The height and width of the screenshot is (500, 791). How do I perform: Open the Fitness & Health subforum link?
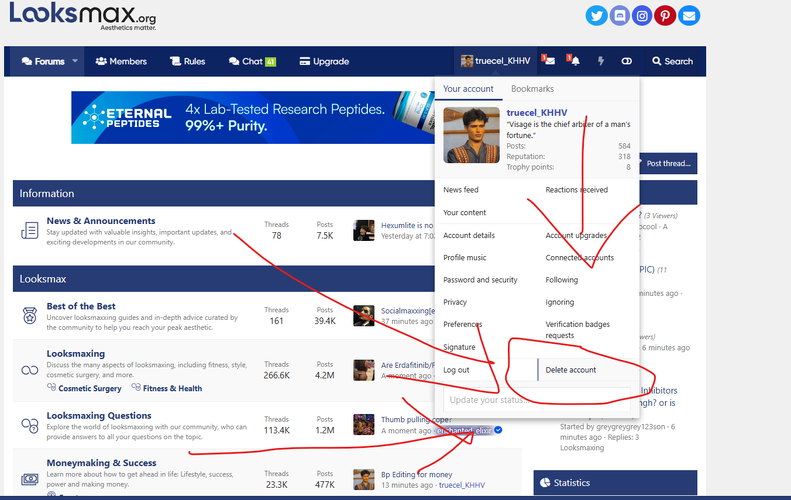tap(173, 388)
